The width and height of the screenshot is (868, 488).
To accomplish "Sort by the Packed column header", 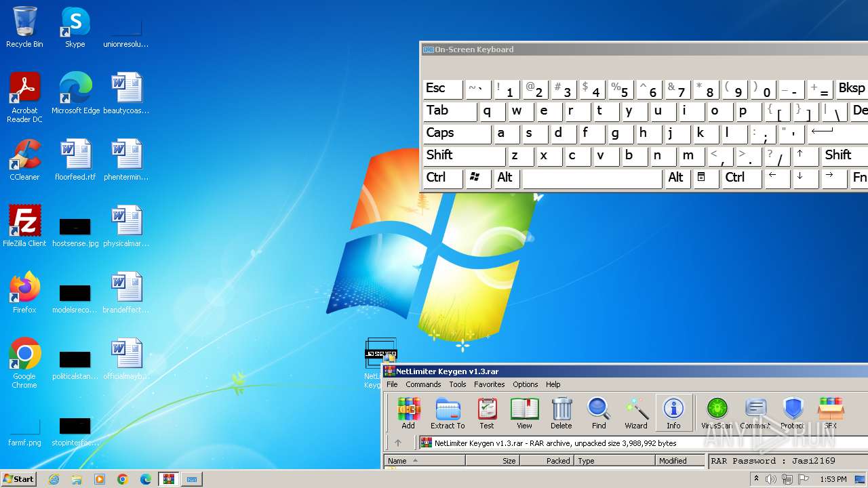I will [x=547, y=461].
